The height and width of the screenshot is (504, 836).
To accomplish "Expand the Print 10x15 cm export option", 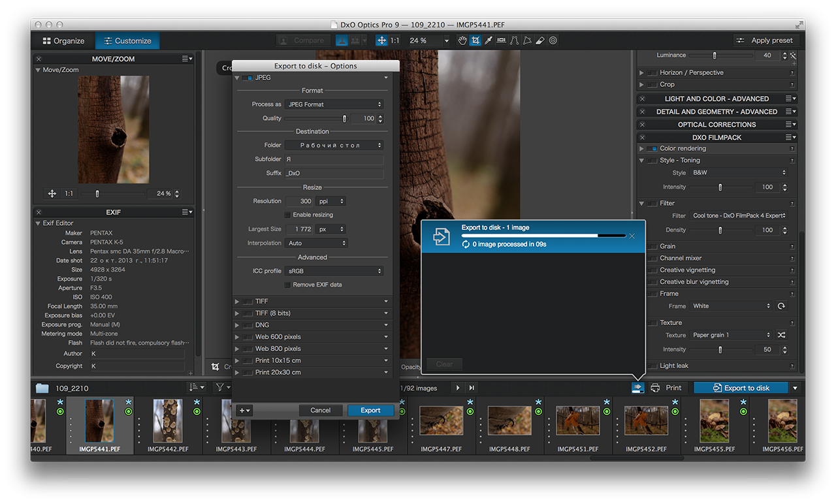I will (x=238, y=360).
